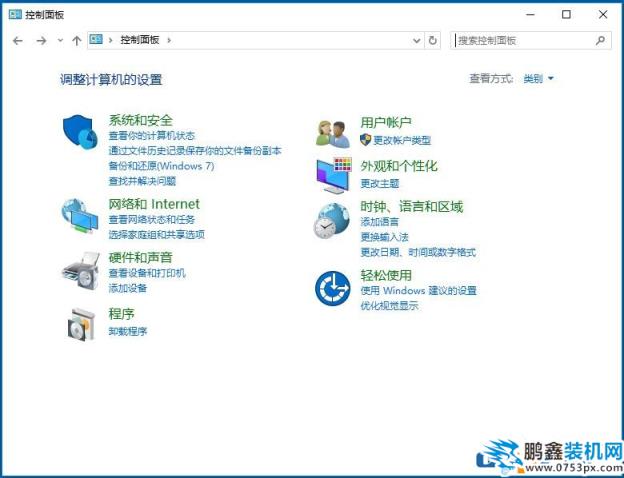Refresh the Control Panel view
Screen dimensions: 624x478
point(433,40)
